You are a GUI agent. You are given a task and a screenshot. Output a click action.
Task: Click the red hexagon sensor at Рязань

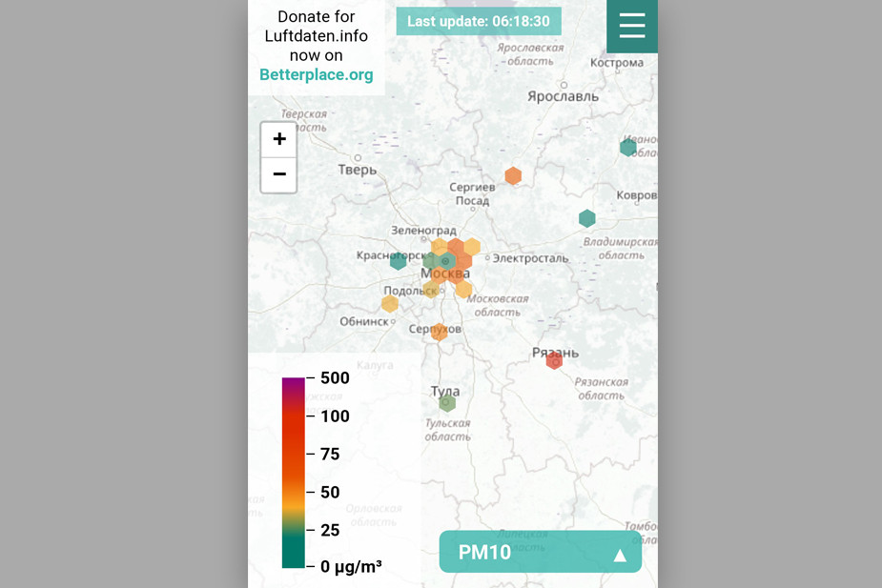click(554, 360)
